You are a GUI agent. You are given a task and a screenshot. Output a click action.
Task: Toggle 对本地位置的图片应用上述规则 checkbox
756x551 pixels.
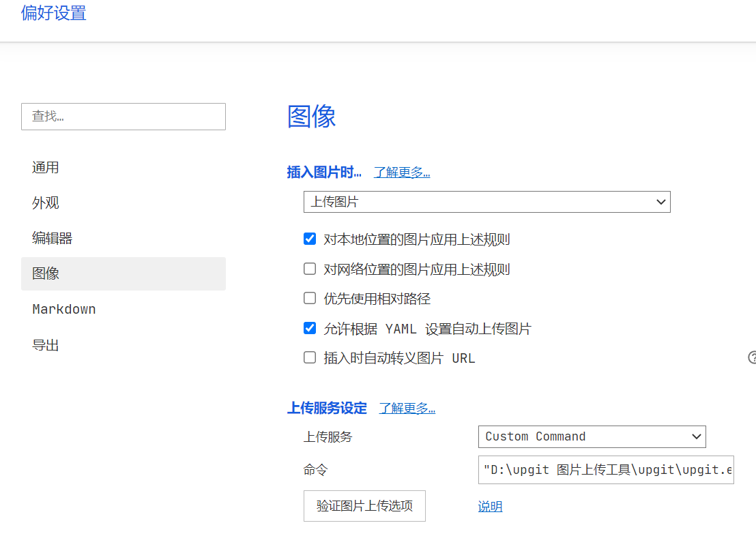310,239
